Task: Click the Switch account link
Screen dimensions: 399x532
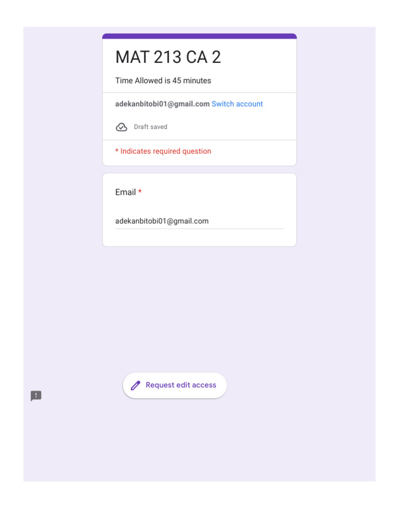Action: click(237, 104)
